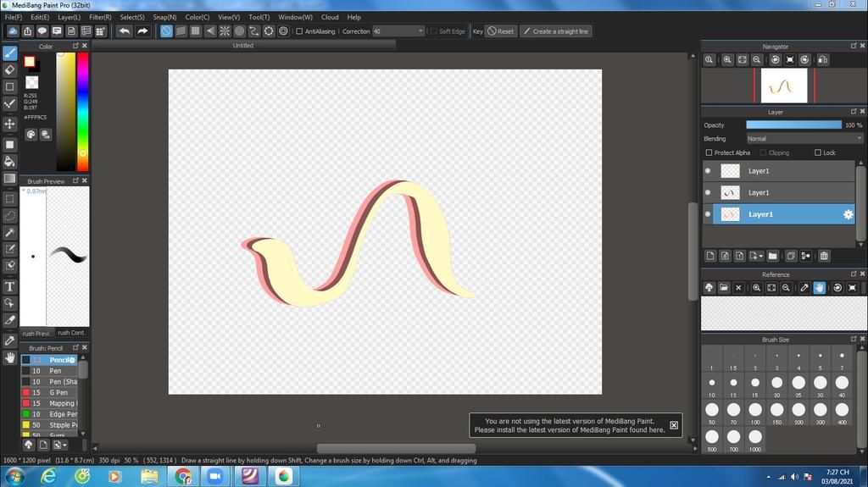Toggle the Lock checkbox in Layer panel
The image size is (868, 487).
818,152
